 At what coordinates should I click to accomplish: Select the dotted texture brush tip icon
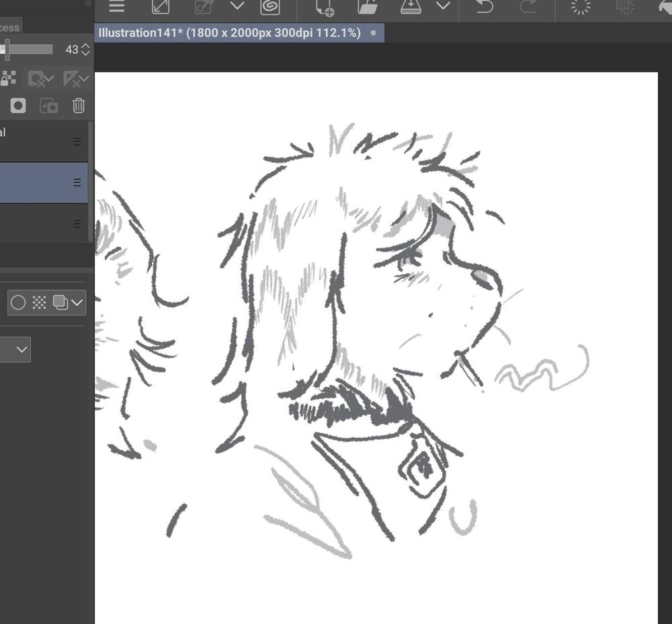click(x=40, y=303)
